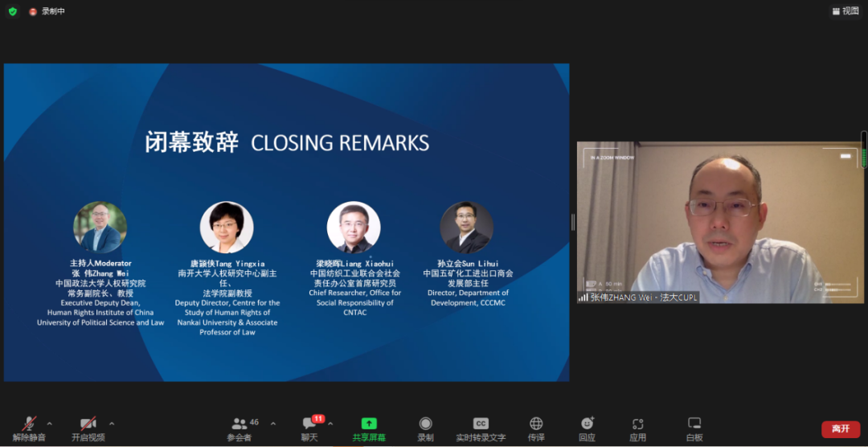The width and height of the screenshot is (868, 447).
Task: Expand audio options caret beside microphone
Action: [50, 424]
